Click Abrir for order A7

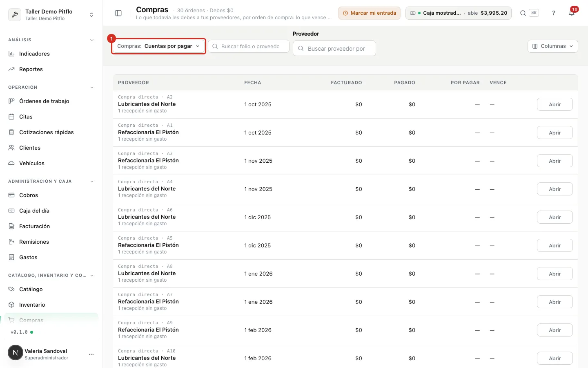pos(555,302)
